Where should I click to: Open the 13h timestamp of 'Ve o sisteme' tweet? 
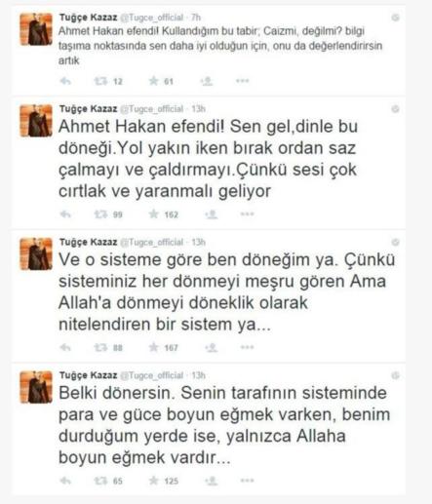click(198, 242)
